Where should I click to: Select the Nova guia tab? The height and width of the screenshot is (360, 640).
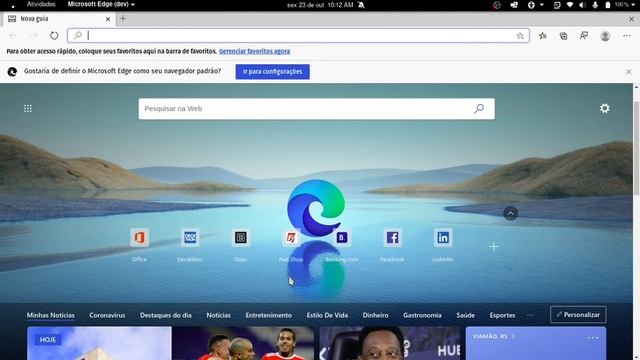click(59, 19)
